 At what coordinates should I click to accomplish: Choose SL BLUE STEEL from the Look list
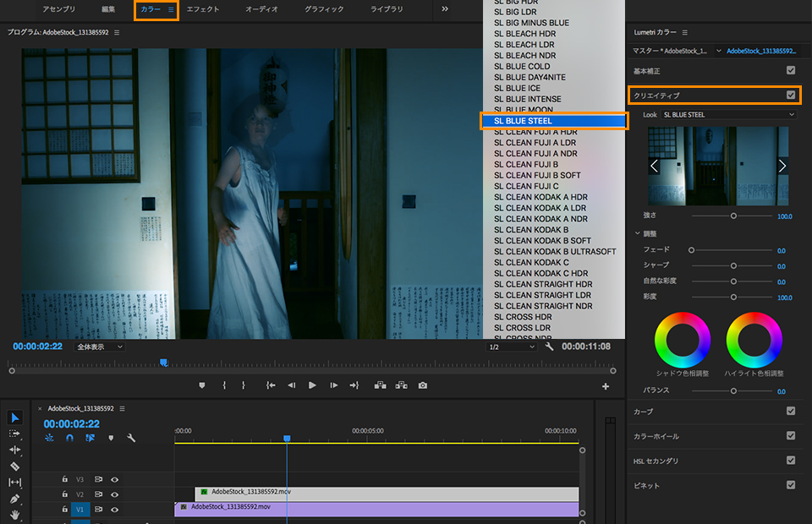tap(553, 121)
